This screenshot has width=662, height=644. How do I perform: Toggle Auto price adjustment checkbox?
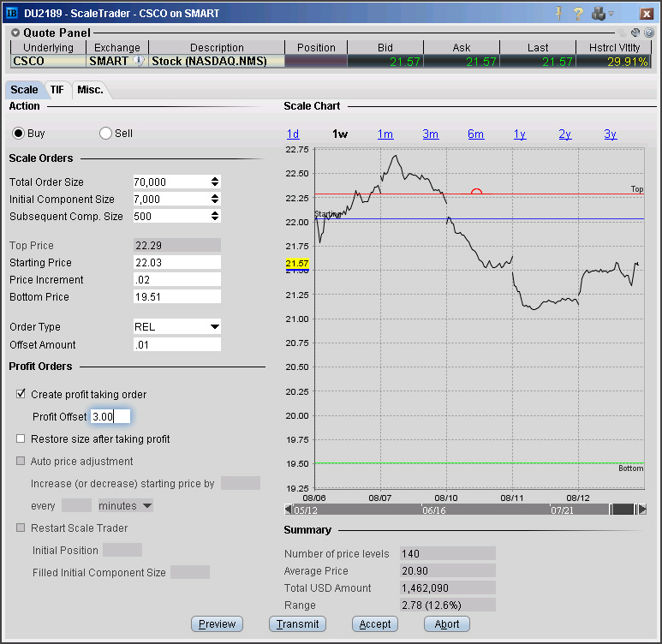point(21,461)
